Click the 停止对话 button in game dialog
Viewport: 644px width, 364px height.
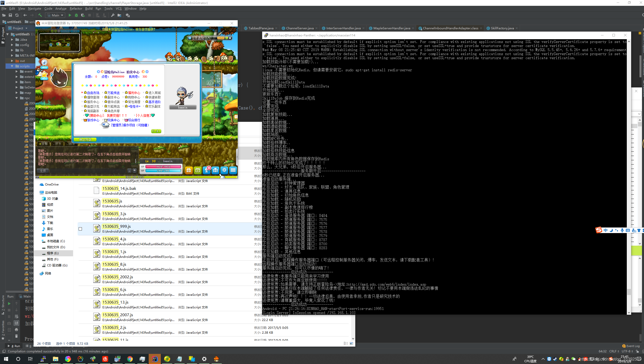click(x=85, y=140)
